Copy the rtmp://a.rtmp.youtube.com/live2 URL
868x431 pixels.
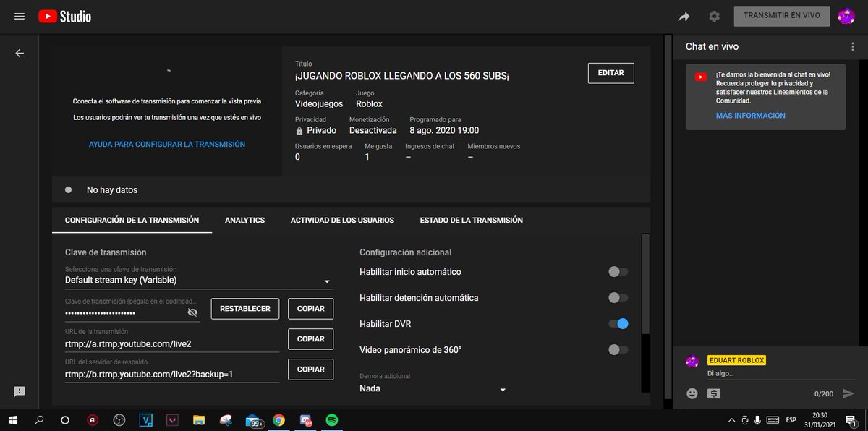[x=311, y=338]
